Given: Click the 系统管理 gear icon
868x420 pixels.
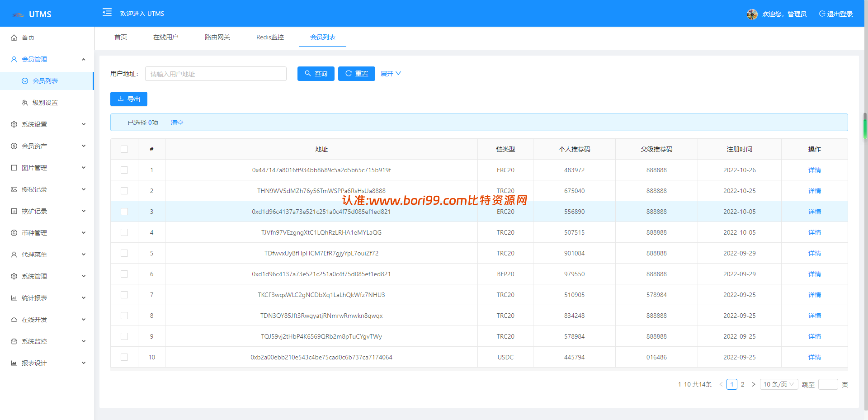Looking at the screenshot, I should point(14,276).
